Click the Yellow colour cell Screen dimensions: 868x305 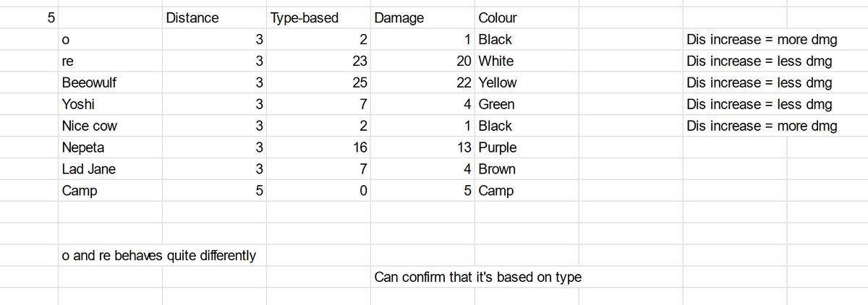point(498,82)
